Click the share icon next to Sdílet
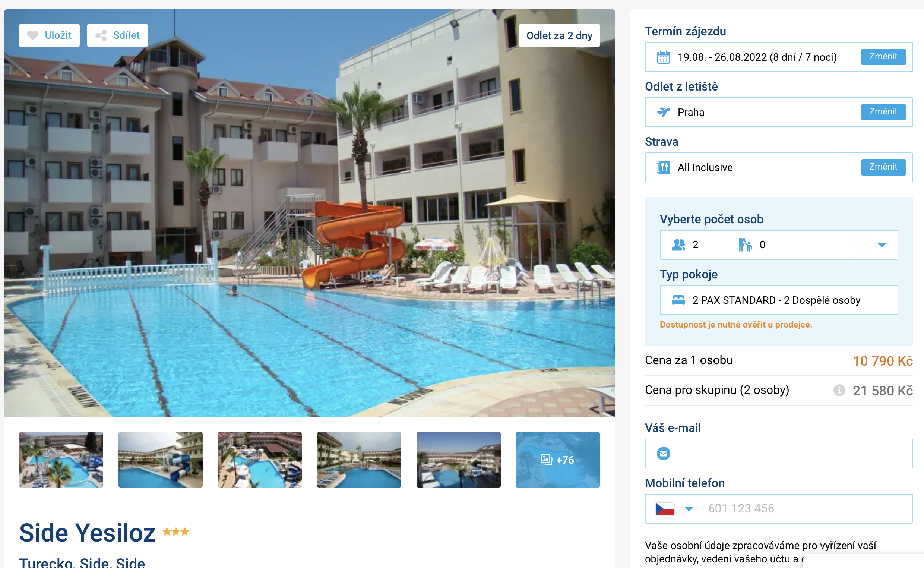Image resolution: width=924 pixels, height=568 pixels. pyautogui.click(x=101, y=35)
